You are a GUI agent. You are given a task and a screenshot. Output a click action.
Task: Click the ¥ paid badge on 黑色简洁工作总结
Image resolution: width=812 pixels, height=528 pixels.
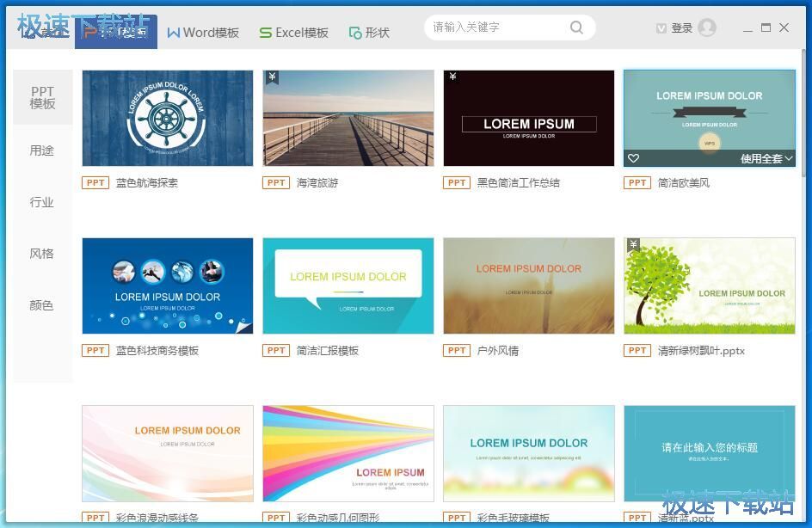coord(452,77)
